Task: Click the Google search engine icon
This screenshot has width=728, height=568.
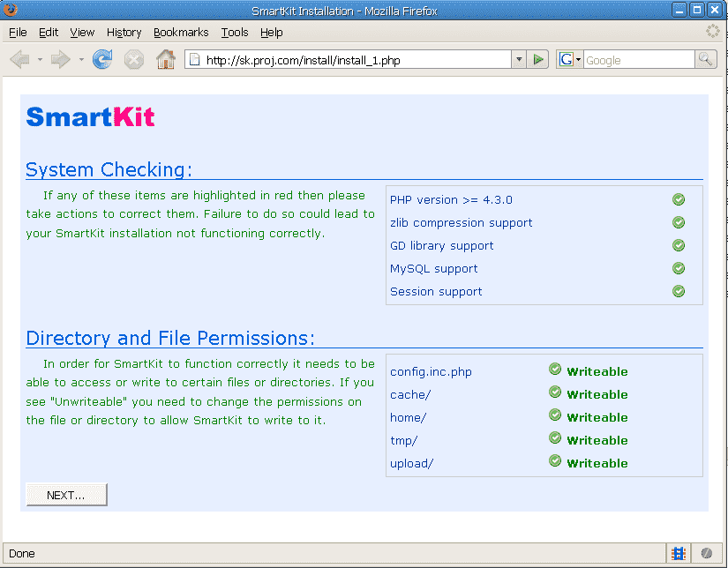Action: click(566, 59)
